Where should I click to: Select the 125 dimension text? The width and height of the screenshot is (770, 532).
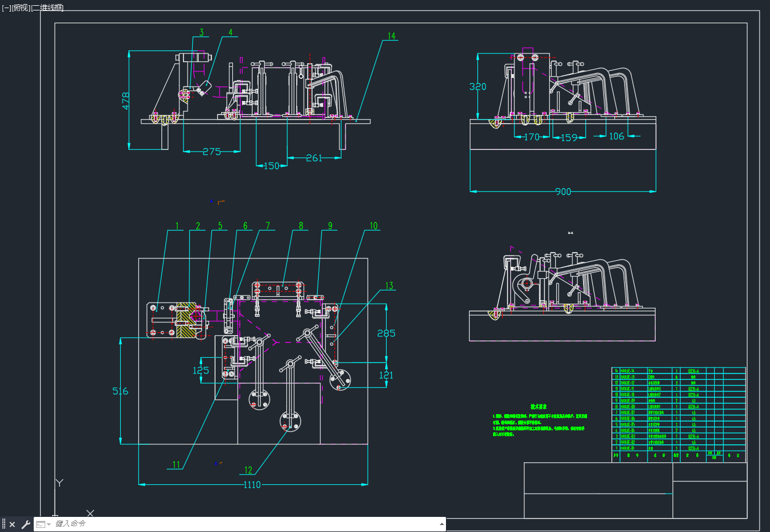pos(201,370)
